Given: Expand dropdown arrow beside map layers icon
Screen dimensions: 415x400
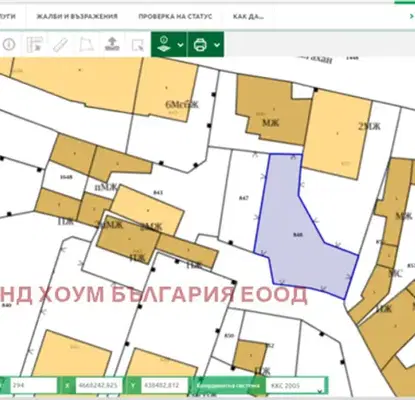Looking at the screenshot, I should 180,44.
